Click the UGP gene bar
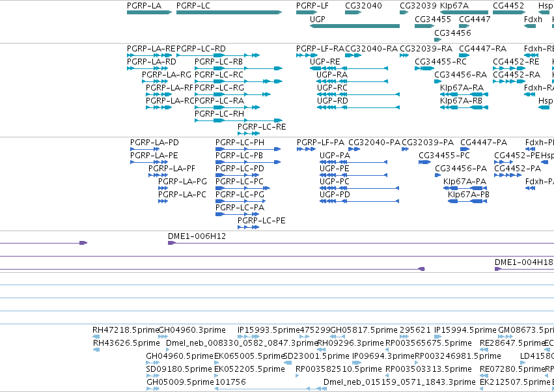 pos(355,26)
